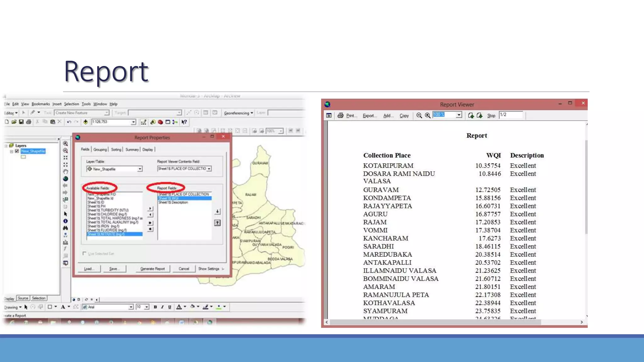Open the Layer/Table dropdown
Screen dimensions: 644x362
(x=140, y=169)
